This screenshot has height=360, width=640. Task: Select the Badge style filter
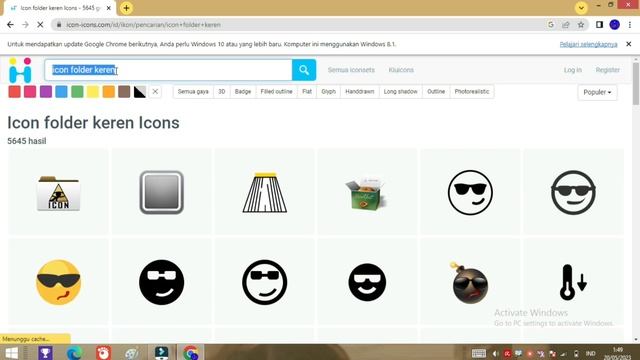coord(243,92)
